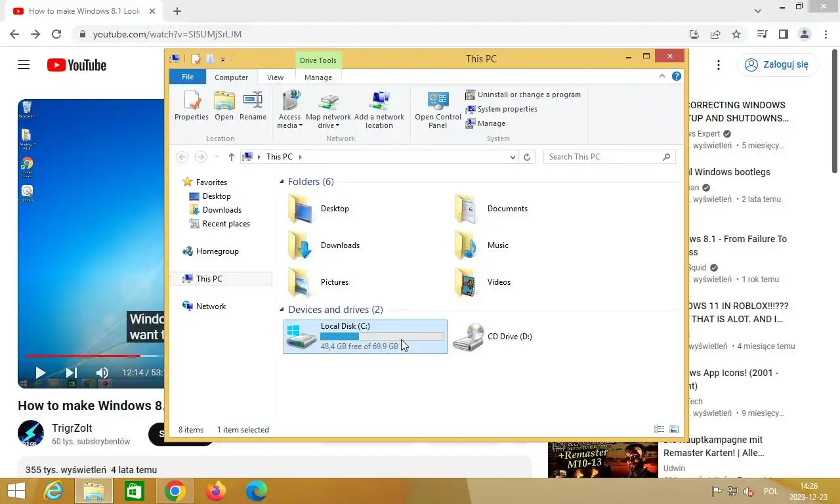The height and width of the screenshot is (504, 840).
Task: Open YouTube settings three-dots menu
Action: 719,65
